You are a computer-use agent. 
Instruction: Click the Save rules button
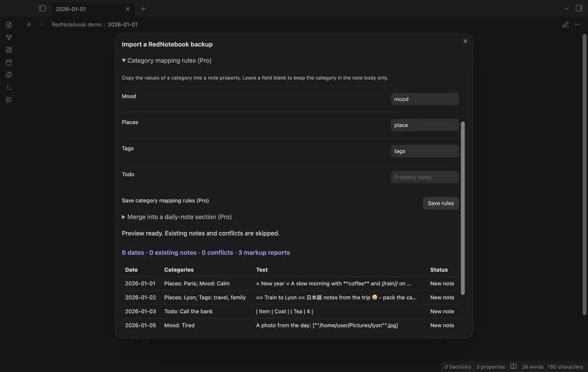[x=441, y=203]
